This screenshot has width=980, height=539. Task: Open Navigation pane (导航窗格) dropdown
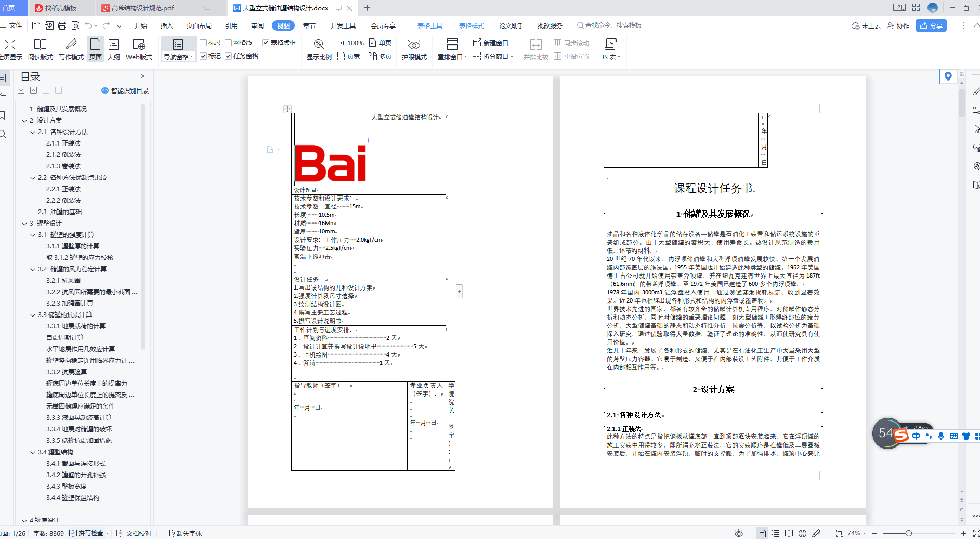[x=178, y=57]
